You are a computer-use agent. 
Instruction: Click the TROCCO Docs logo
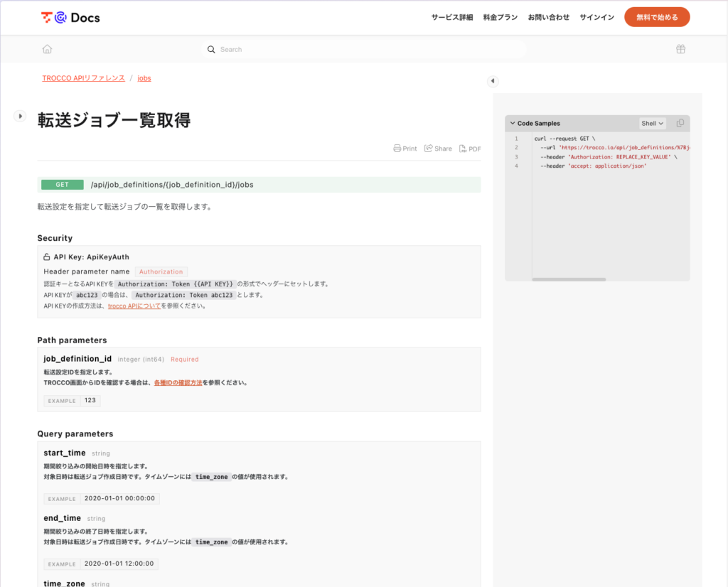(70, 18)
